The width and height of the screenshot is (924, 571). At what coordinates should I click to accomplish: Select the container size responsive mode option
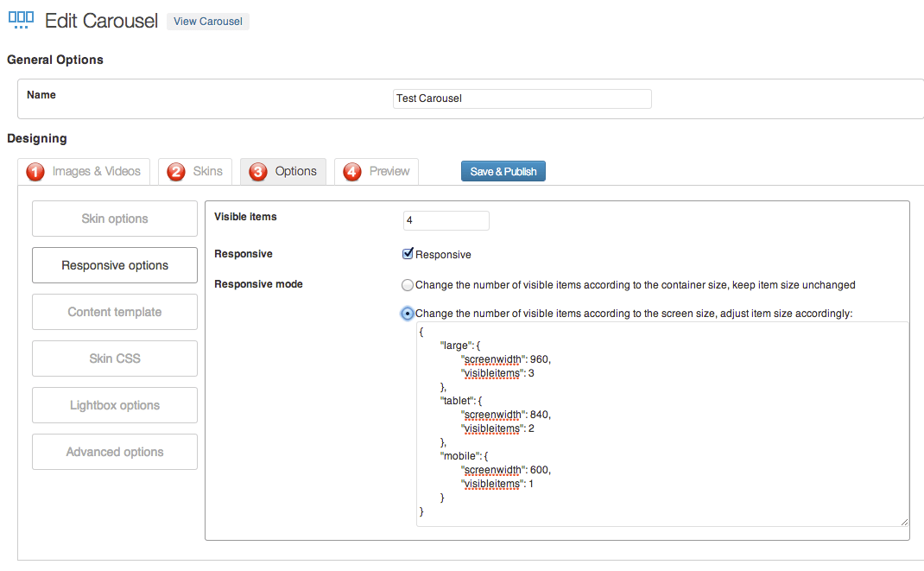(x=407, y=284)
